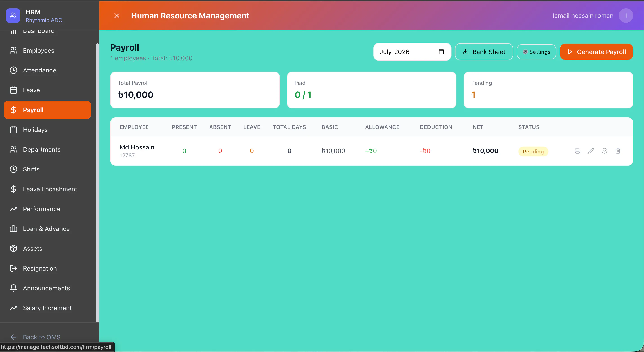Image resolution: width=644 pixels, height=352 pixels.
Task: Open Loan & Advance label
Action: 46,228
